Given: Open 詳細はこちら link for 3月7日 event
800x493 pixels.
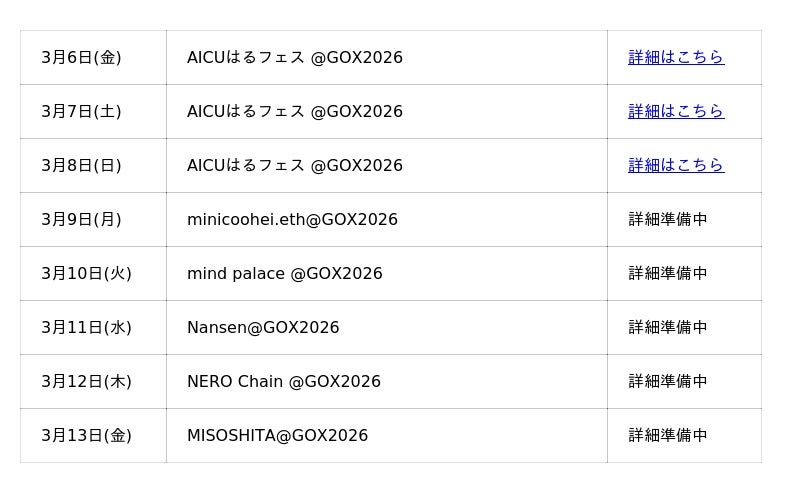Looking at the screenshot, I should (676, 112).
